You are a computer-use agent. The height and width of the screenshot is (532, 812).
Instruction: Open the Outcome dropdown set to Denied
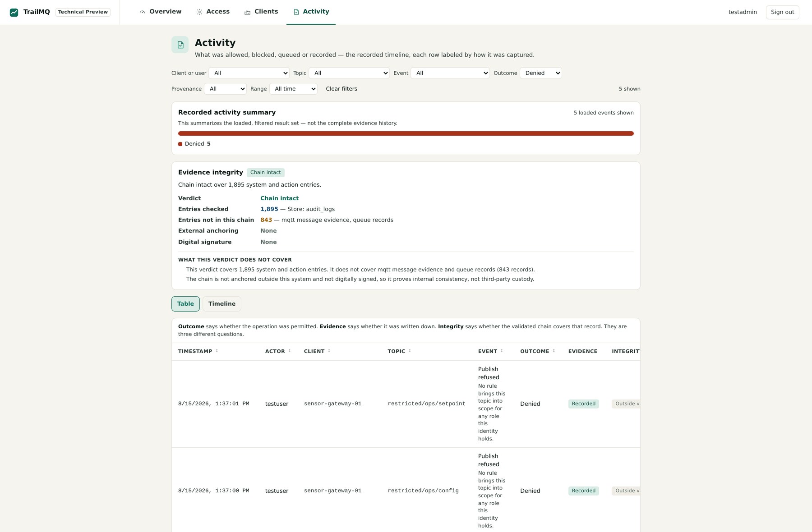(541, 73)
